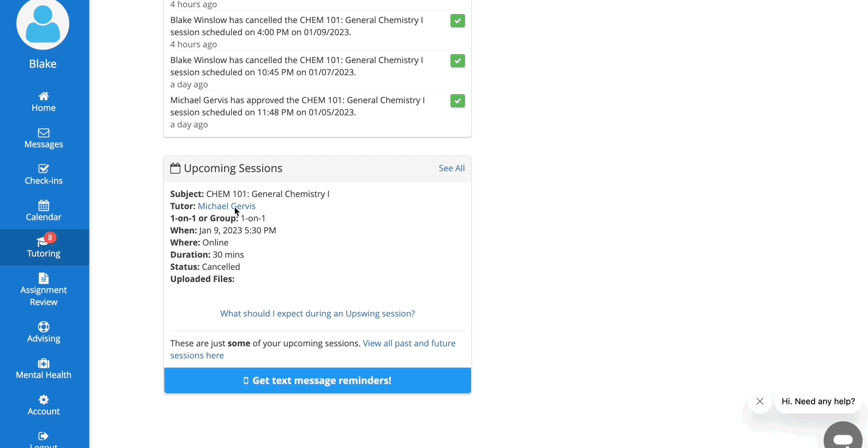Open the Home sidebar item

click(x=44, y=101)
